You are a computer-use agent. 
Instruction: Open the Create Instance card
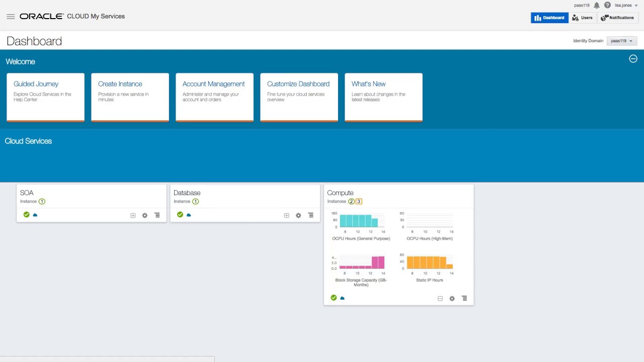[x=130, y=97]
